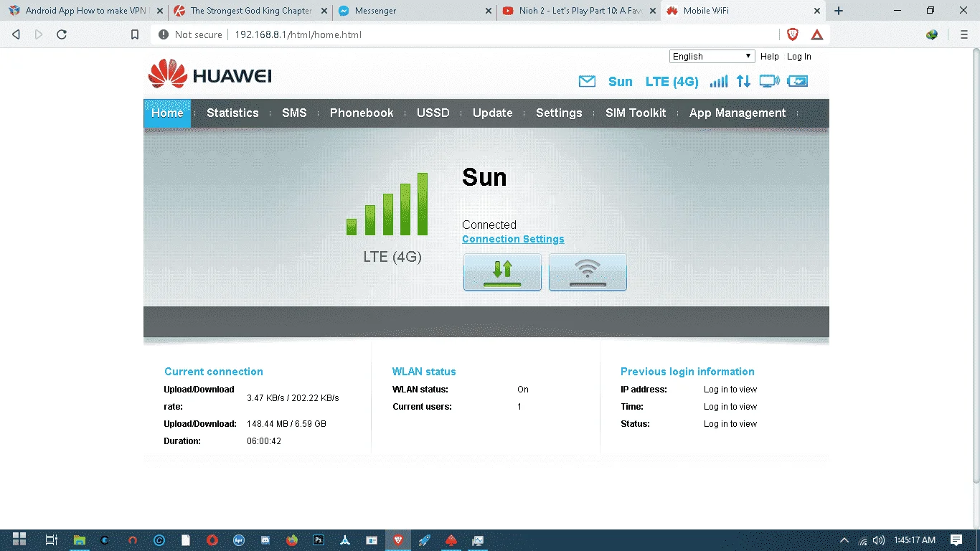Click the download manager extension icon
The height and width of the screenshot is (551, 980).
coord(932,34)
